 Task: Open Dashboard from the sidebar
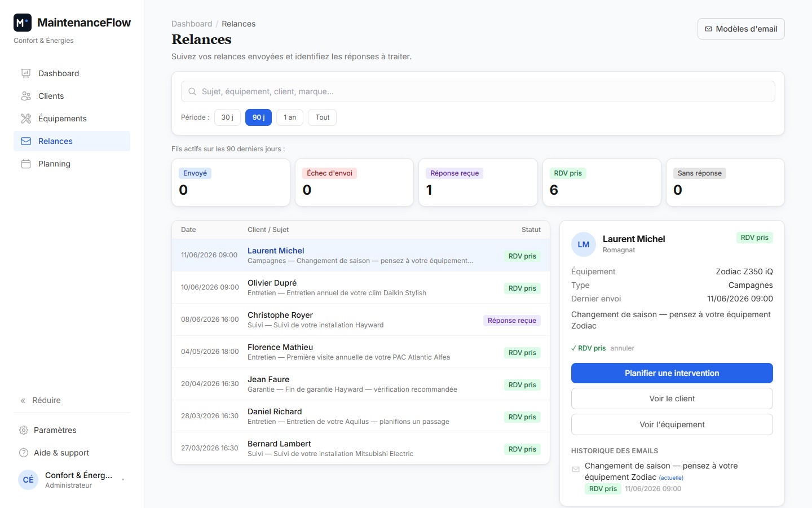point(72,73)
